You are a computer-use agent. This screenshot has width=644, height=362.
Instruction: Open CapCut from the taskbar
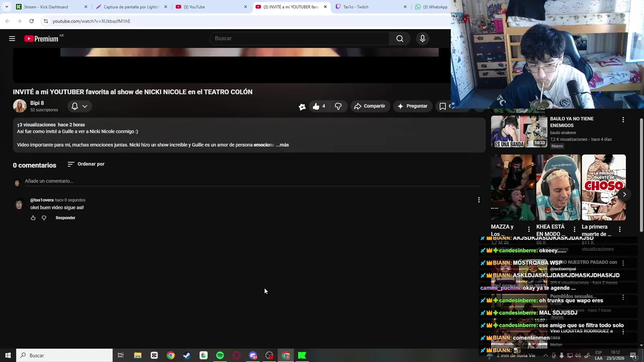coord(154,355)
